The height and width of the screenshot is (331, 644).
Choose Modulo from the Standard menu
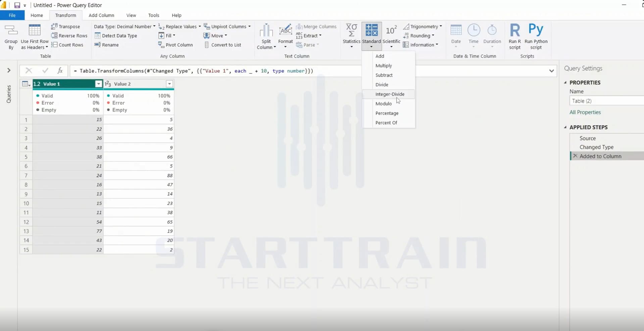(389, 104)
